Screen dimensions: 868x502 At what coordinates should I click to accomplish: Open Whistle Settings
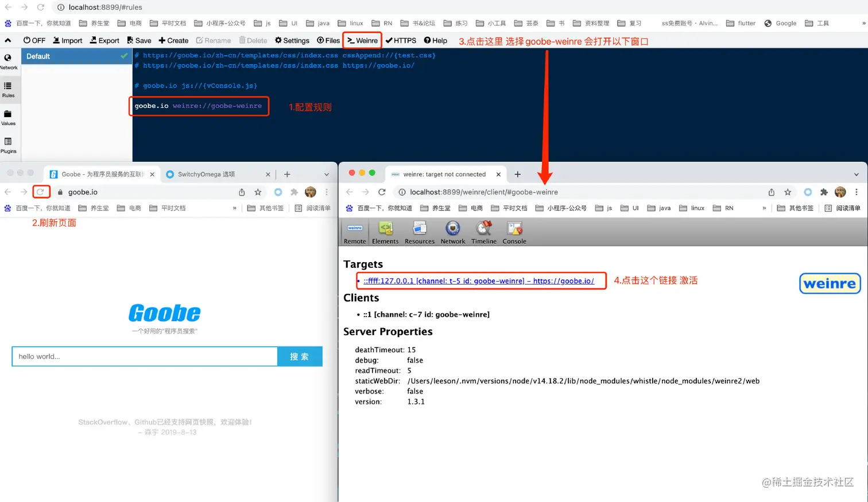(x=292, y=41)
